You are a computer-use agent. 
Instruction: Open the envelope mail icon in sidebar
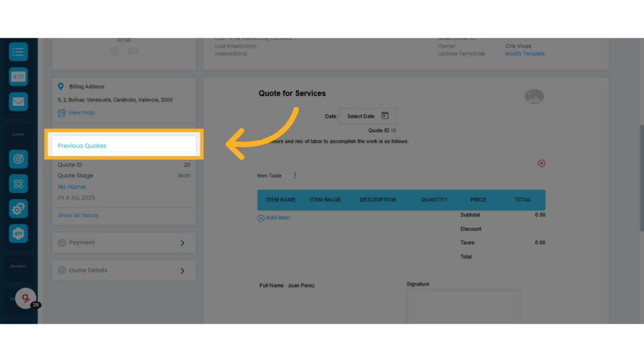pos(18,101)
